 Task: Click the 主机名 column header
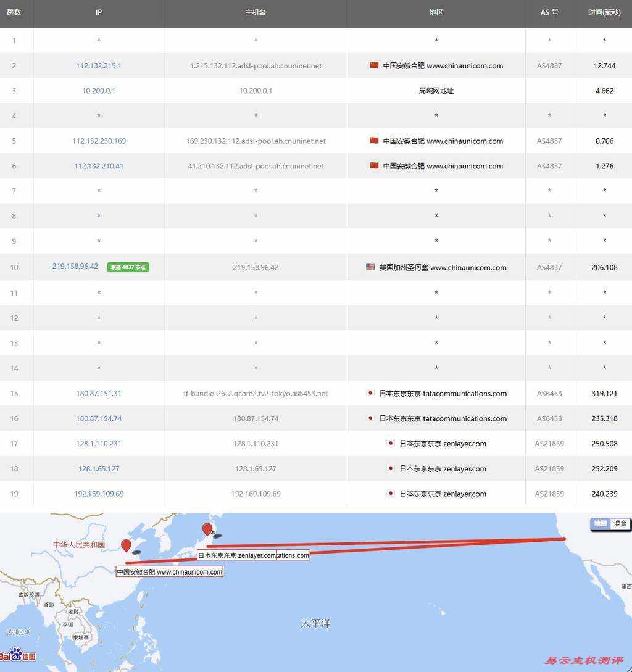coord(256,12)
